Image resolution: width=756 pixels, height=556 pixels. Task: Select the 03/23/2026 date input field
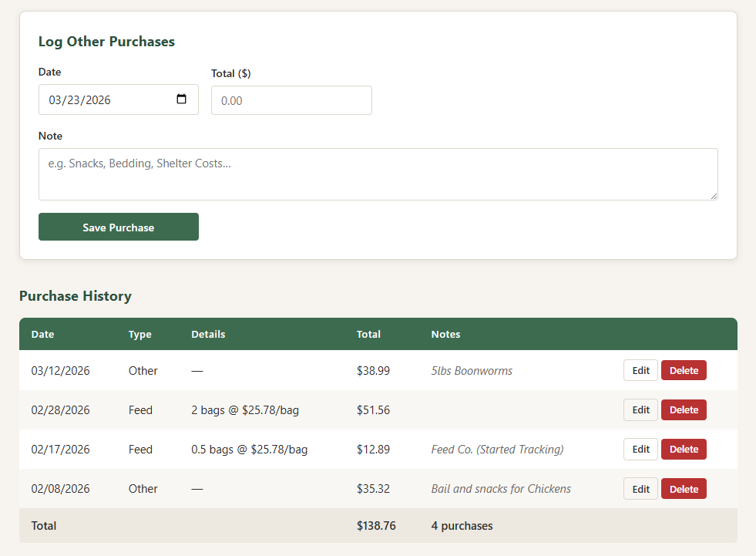click(x=100, y=99)
